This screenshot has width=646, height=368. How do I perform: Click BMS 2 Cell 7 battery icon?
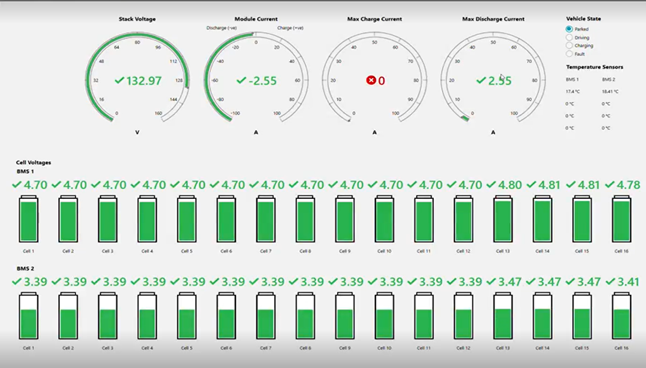(266, 316)
